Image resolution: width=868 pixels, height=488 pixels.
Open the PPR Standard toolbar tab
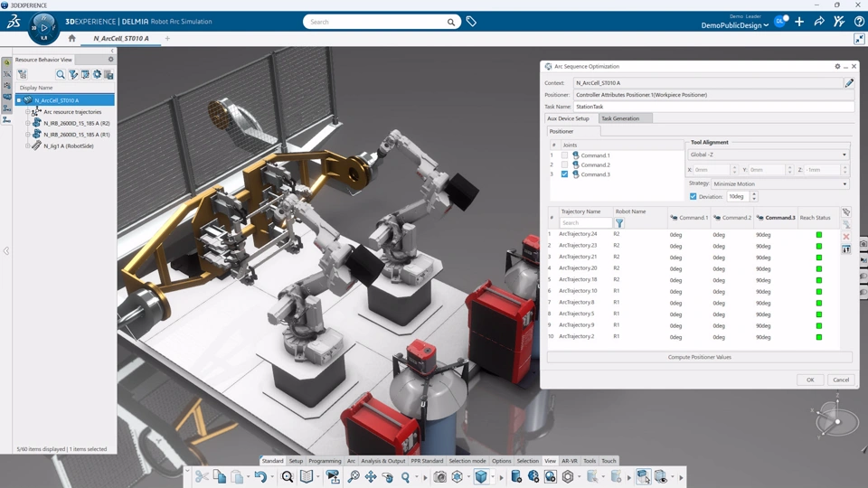pos(427,461)
